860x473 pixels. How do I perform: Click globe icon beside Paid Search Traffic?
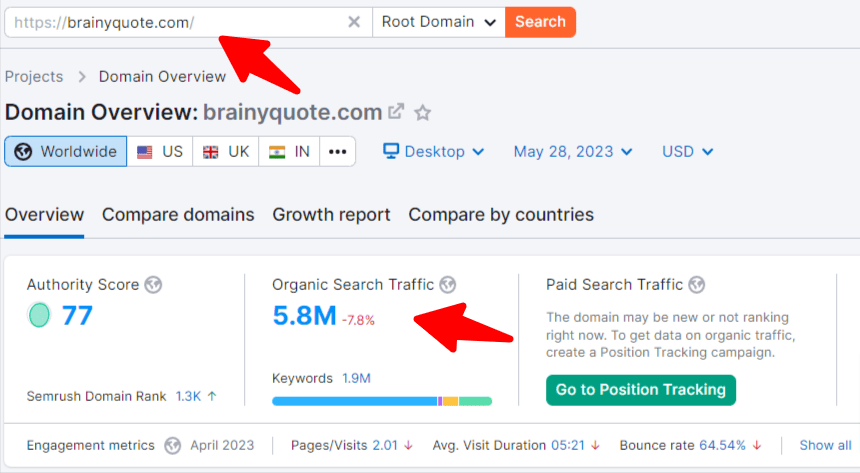click(x=697, y=285)
